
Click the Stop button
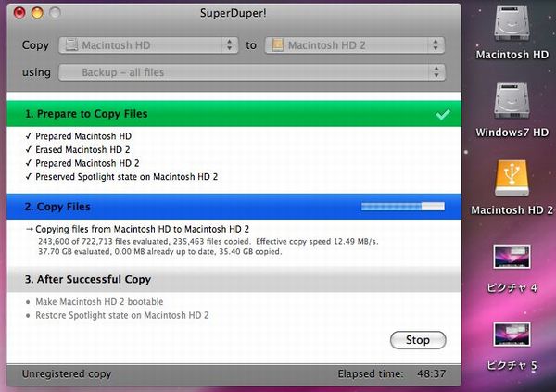418,340
